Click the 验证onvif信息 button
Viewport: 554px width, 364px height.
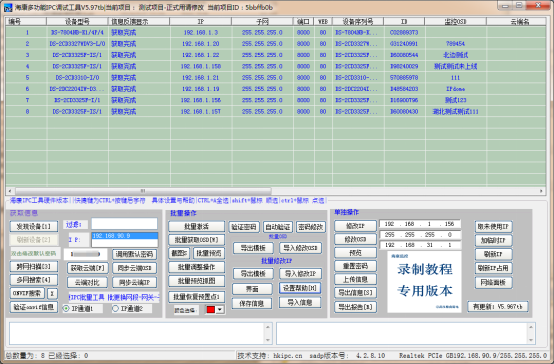pyautogui.click(x=34, y=307)
